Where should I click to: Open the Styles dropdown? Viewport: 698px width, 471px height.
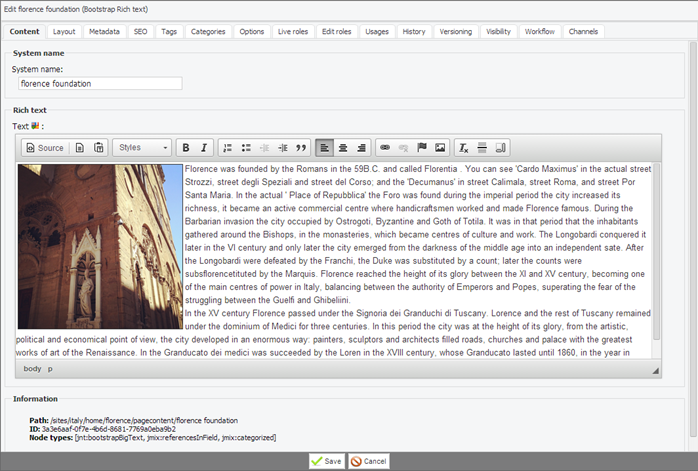[x=142, y=148]
